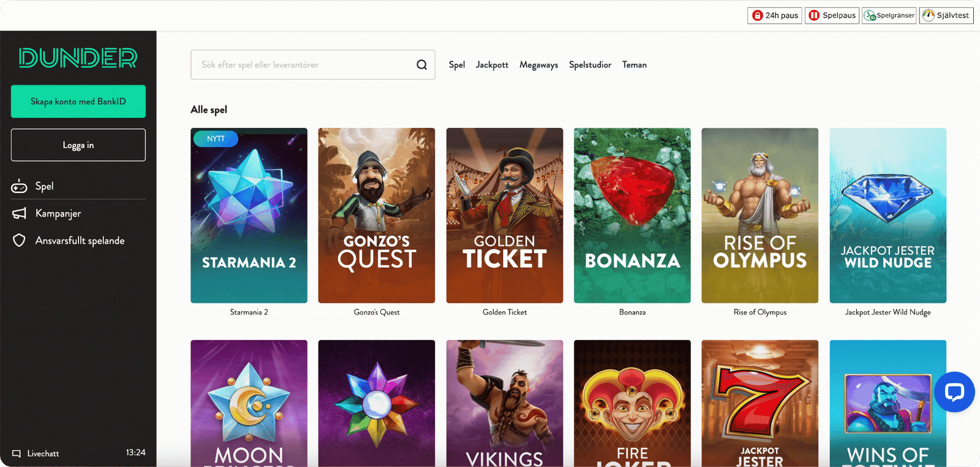Open the Bonanza game thumbnail

tap(632, 215)
